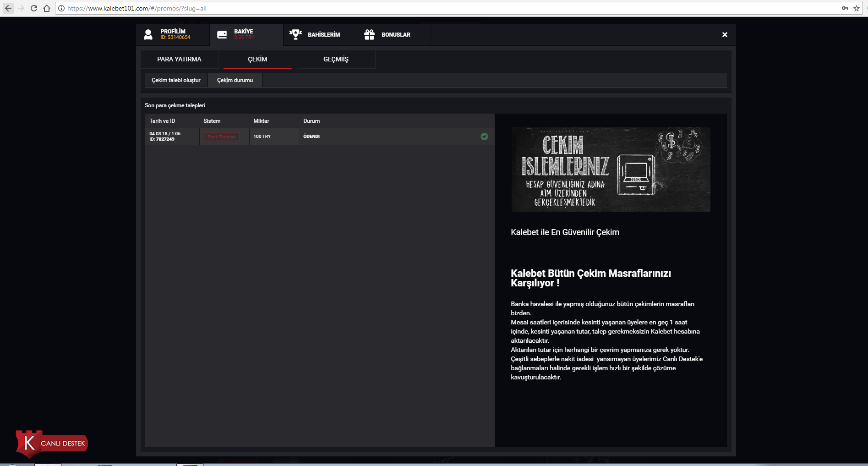
Task: Click the gift icon beside BONUSLAR
Action: pyautogui.click(x=369, y=34)
